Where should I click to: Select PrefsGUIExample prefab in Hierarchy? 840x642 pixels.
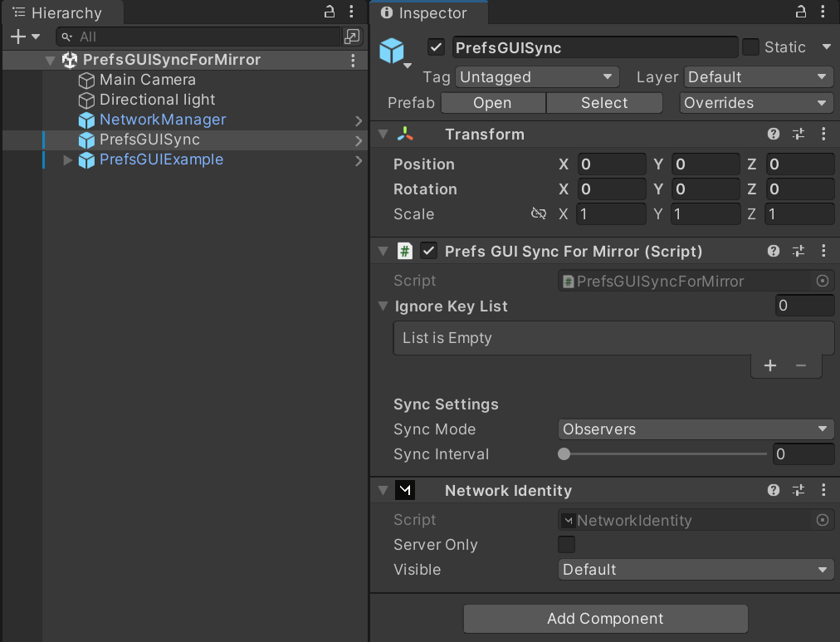[161, 159]
